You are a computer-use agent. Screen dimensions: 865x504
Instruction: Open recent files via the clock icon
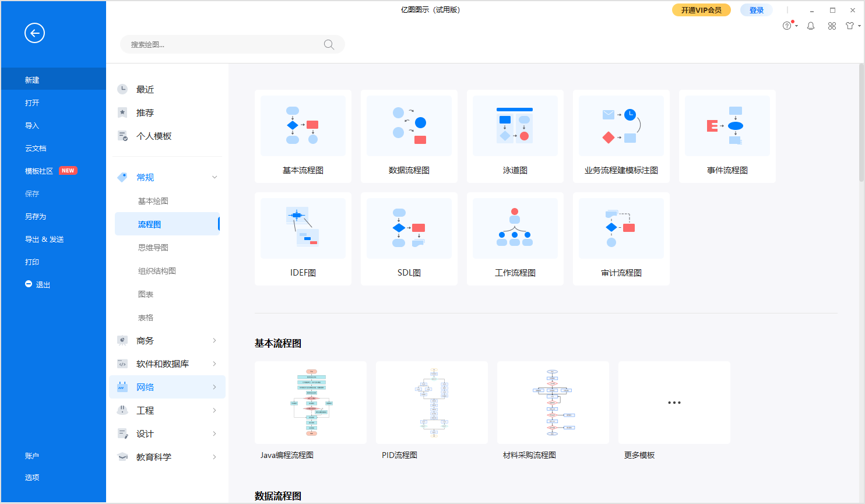(x=122, y=89)
